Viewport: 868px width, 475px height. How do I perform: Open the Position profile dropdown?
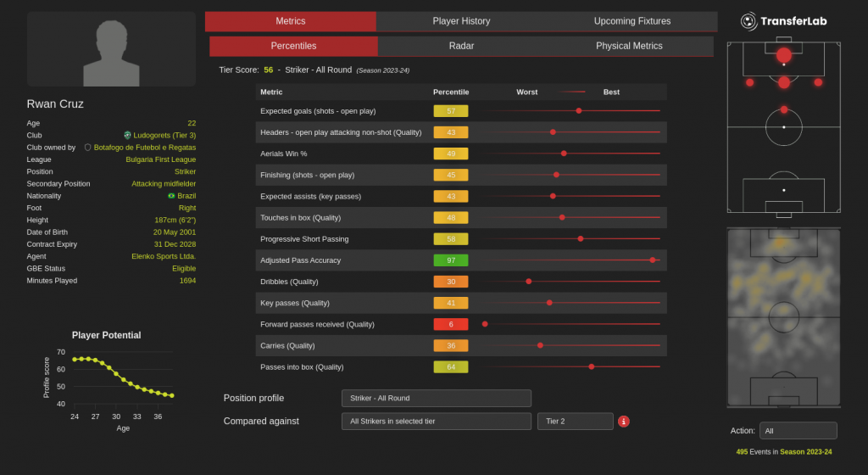[x=436, y=399]
